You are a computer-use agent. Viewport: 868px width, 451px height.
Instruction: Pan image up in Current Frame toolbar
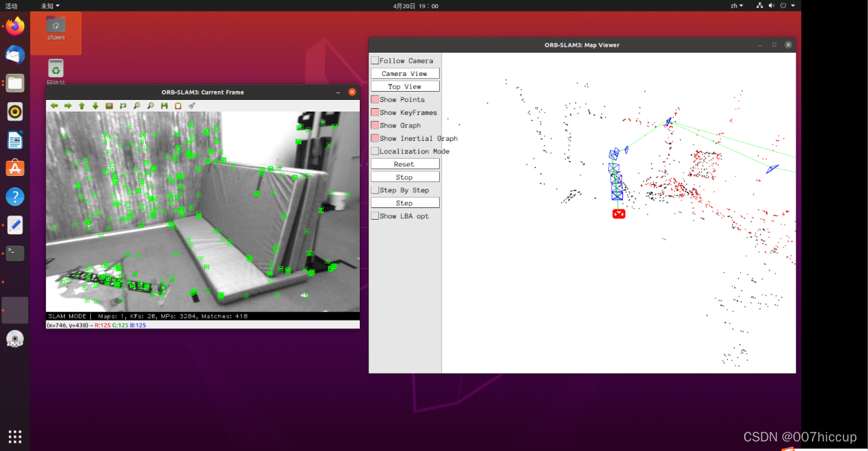[81, 106]
